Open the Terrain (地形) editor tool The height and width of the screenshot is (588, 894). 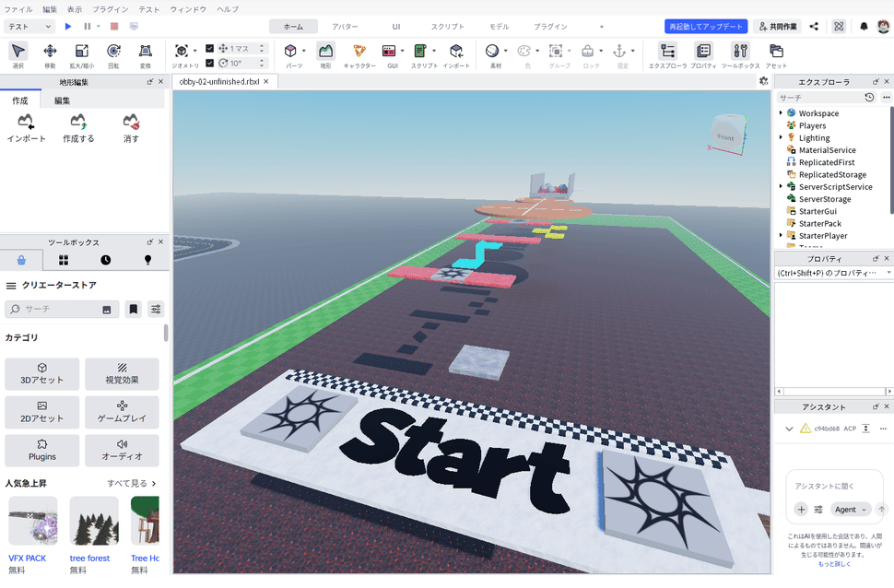coord(325,51)
